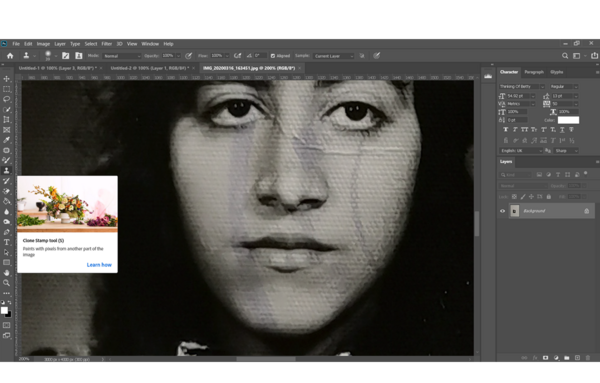This screenshot has width=600, height=383.
Task: Select the Path Selection tool
Action: click(7, 253)
